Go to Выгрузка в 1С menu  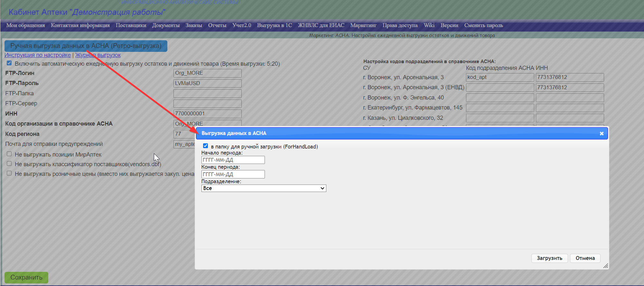(274, 25)
